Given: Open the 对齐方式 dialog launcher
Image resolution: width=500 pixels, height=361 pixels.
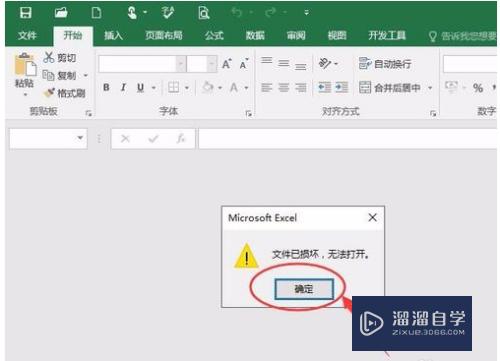Looking at the screenshot, I should (433, 114).
